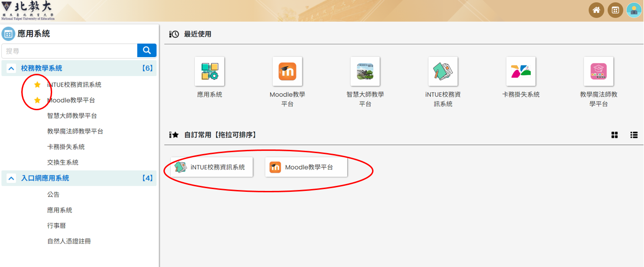Open 卡務掛失系統 in the sidebar
The image size is (644, 267).
tap(66, 147)
